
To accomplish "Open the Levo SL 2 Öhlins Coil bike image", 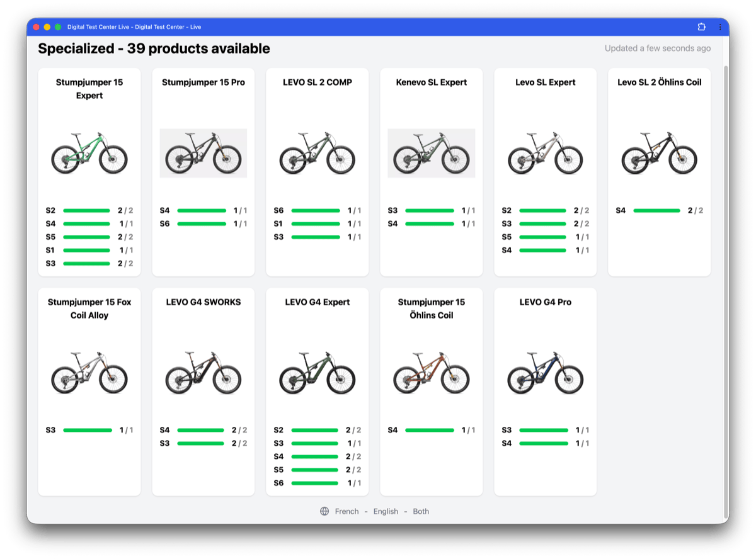I will pos(660,153).
